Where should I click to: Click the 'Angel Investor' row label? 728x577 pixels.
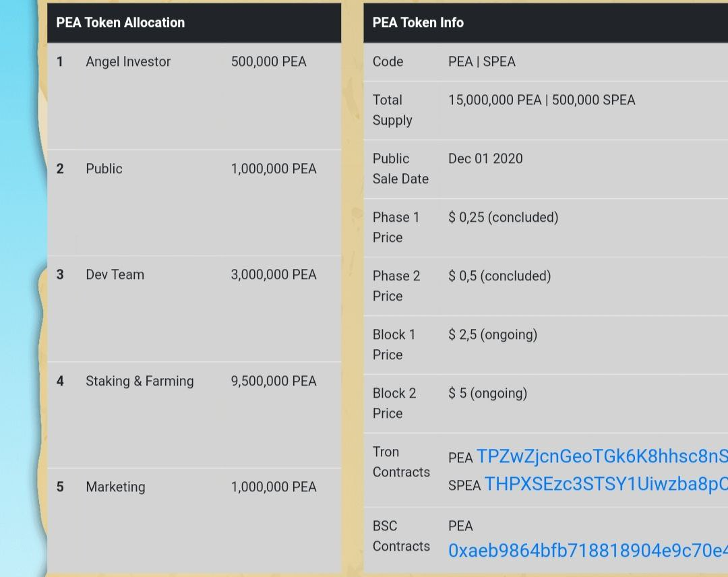click(128, 61)
